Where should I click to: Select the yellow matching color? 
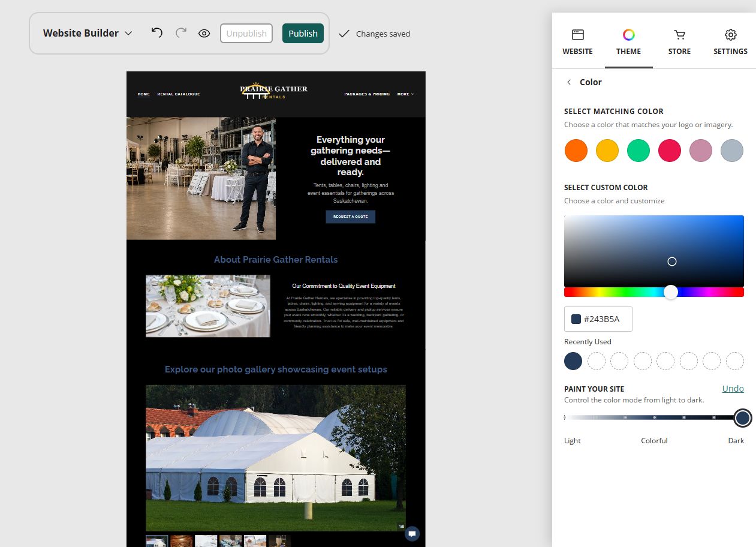(607, 151)
